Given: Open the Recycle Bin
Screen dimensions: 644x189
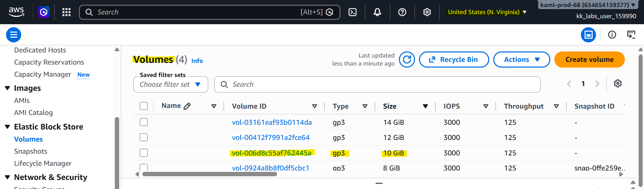Looking at the screenshot, I should 454,60.
